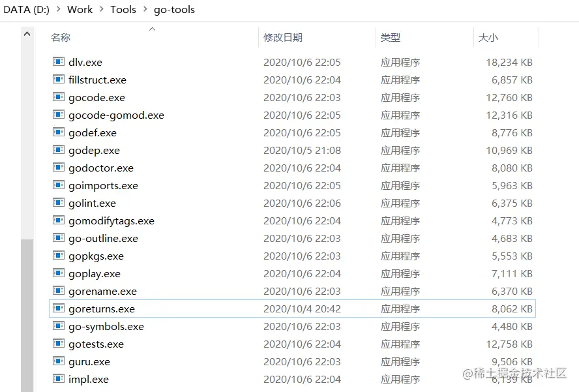
Task: Click the gotests.exe file icon
Action: [58, 343]
